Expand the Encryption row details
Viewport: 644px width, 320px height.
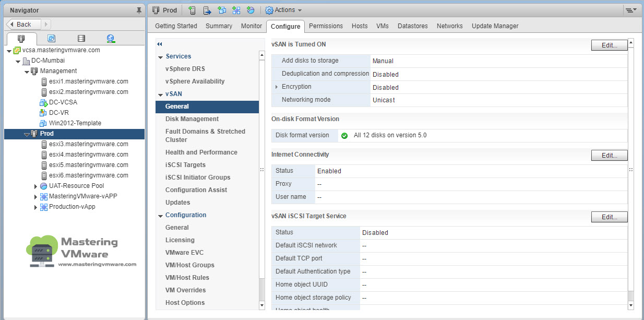click(x=277, y=87)
